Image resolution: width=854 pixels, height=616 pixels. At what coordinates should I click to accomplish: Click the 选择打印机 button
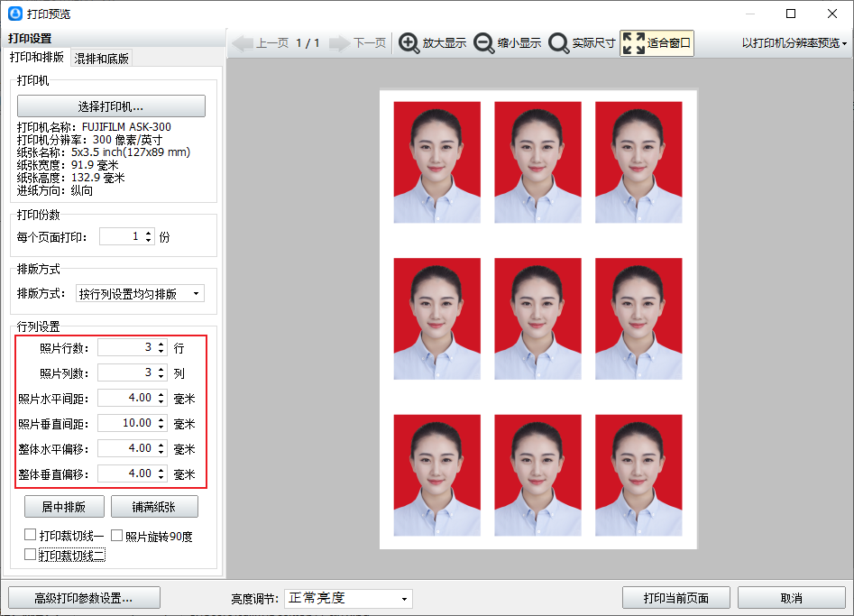pos(111,106)
